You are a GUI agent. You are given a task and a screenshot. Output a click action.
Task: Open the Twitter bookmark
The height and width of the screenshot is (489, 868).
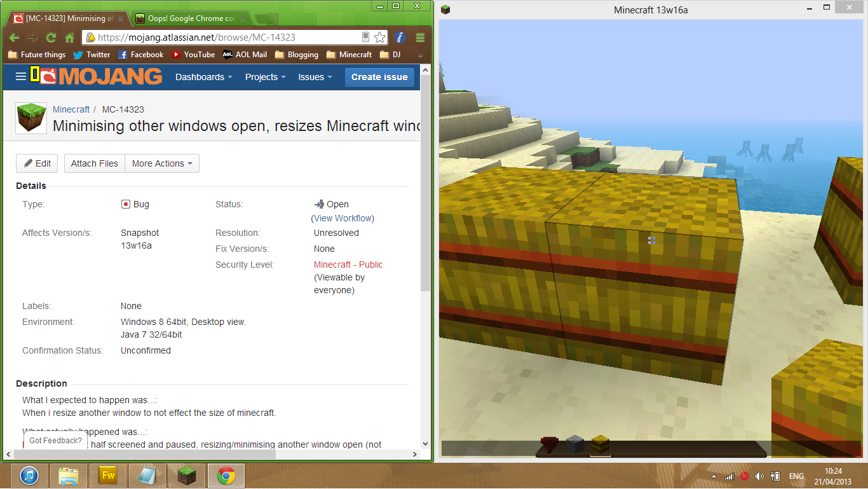(x=92, y=55)
